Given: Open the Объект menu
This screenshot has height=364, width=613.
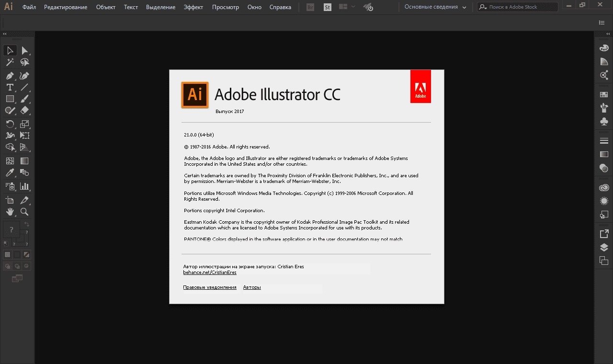Looking at the screenshot, I should (106, 7).
